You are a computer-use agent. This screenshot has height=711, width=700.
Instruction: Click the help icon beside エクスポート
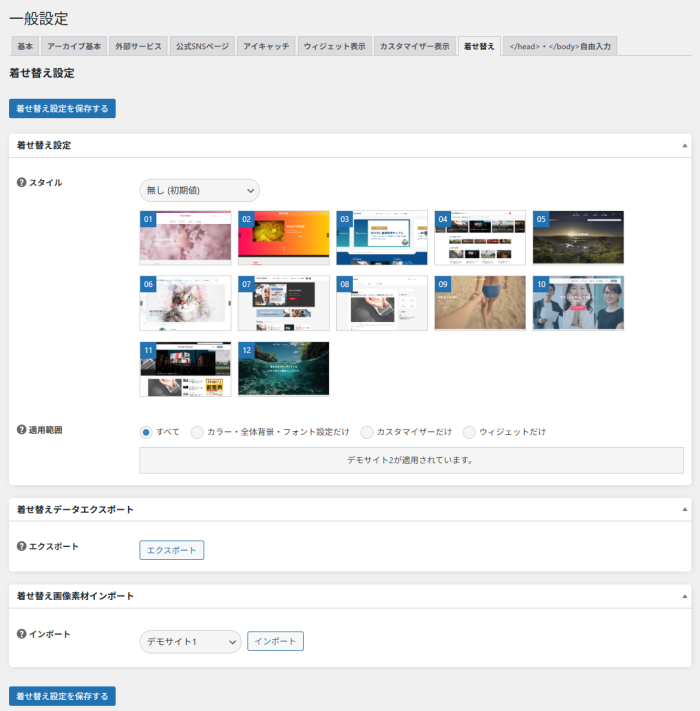(x=21, y=546)
